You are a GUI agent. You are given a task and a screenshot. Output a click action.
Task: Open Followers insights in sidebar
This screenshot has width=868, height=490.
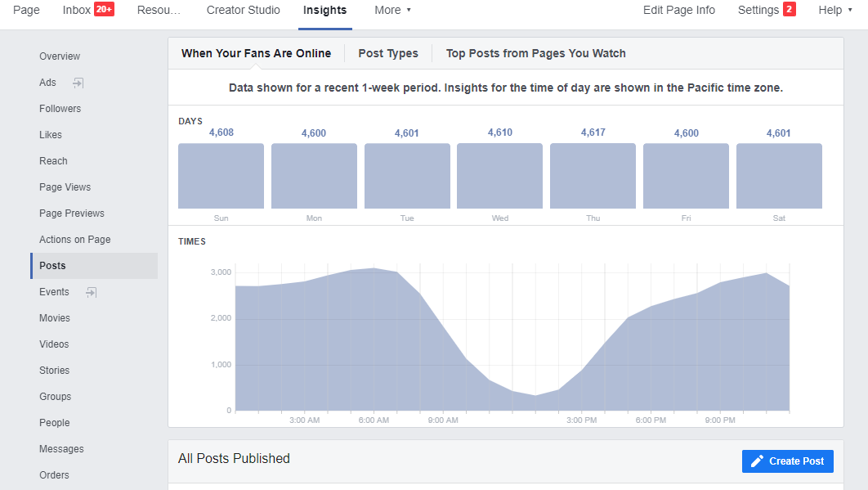point(60,109)
